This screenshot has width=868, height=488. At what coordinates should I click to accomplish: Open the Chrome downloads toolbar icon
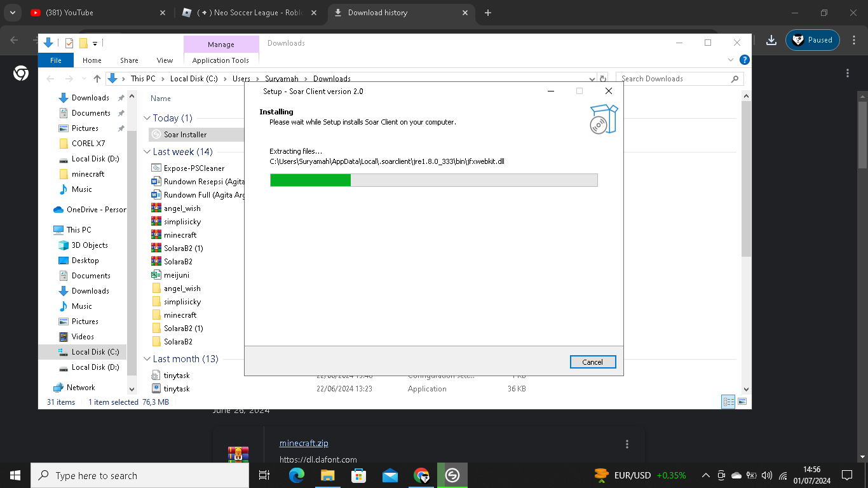pos(771,40)
